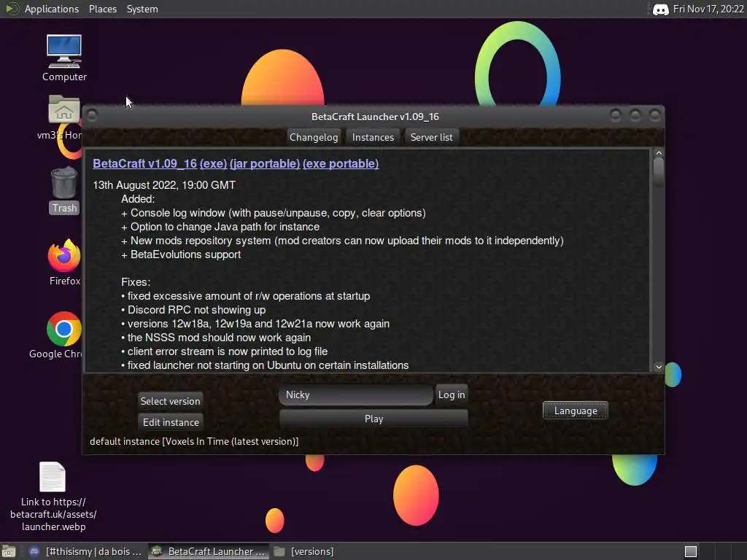This screenshot has height=560, width=747.
Task: Click the BetaCraft window menu button at title bar left
Action: point(93,116)
